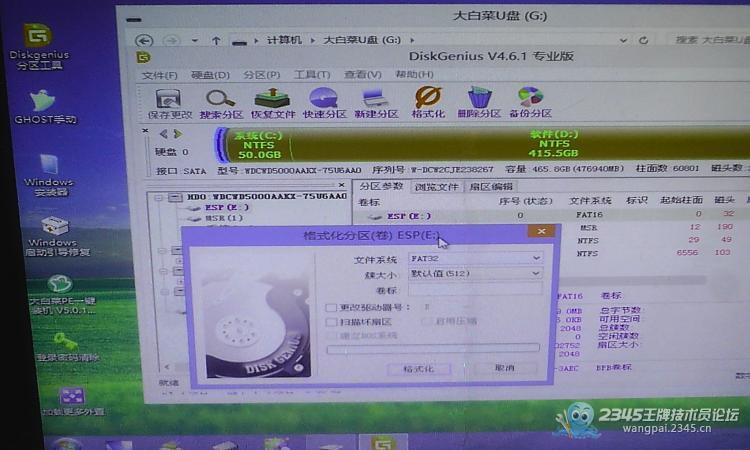Click the 格式化 toolbar icon
Image resolution: width=750 pixels, height=450 pixels.
tap(428, 103)
